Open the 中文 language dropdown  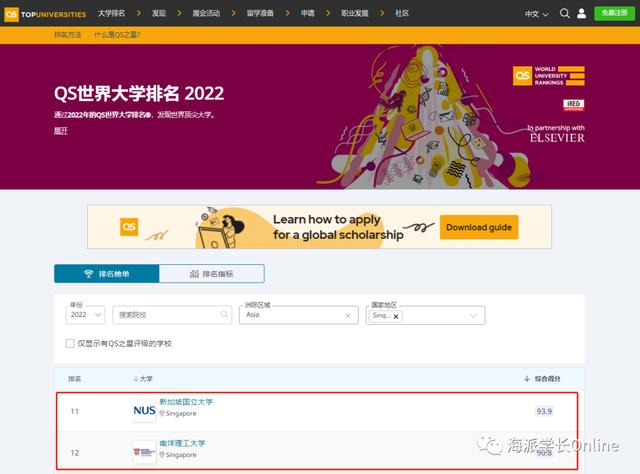click(536, 14)
